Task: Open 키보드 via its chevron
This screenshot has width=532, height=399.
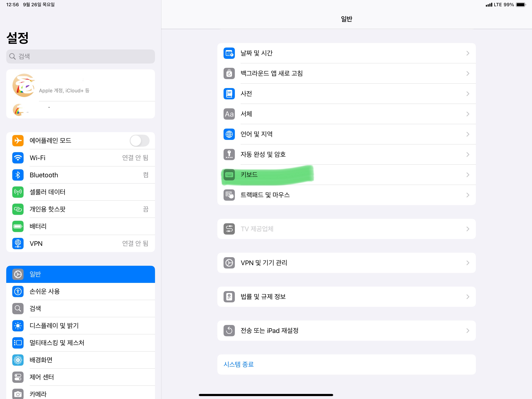Action: point(468,175)
